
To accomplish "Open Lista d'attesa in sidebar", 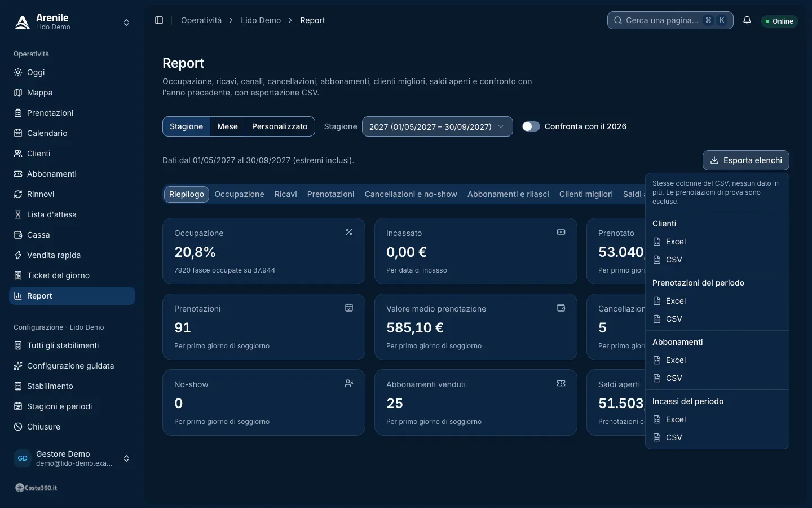I will coord(72,214).
